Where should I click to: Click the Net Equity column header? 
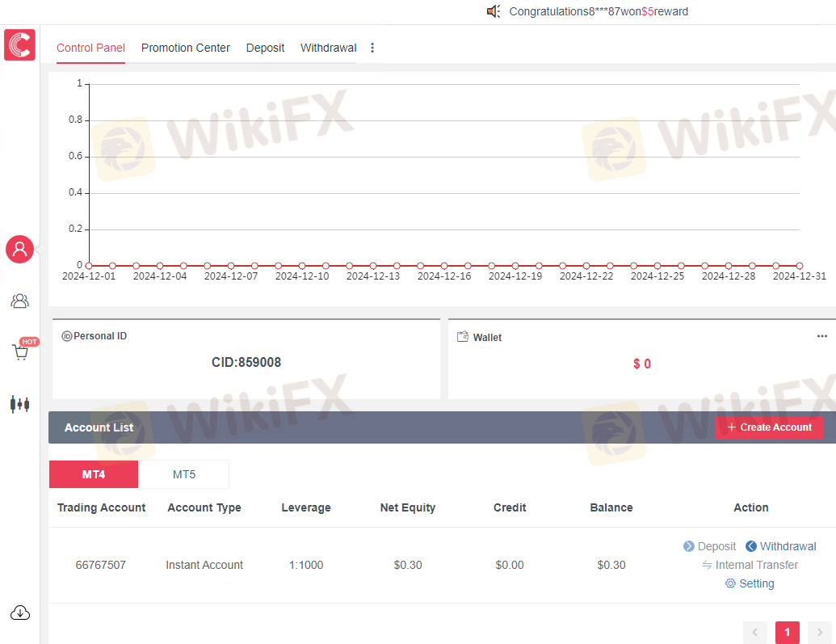[x=408, y=507]
